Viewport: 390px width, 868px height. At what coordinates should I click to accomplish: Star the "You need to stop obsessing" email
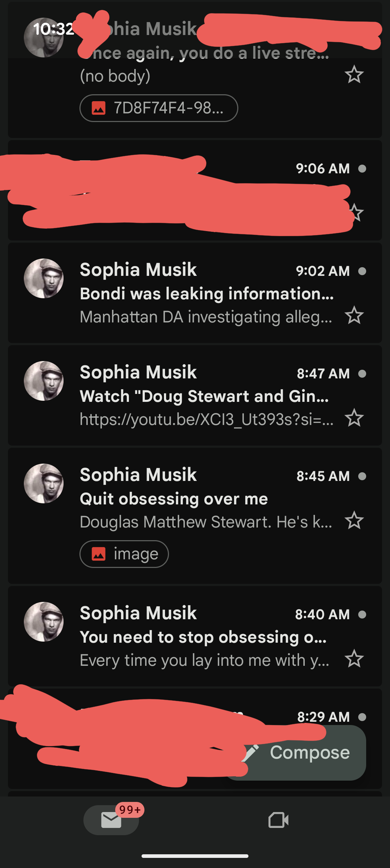click(x=354, y=659)
